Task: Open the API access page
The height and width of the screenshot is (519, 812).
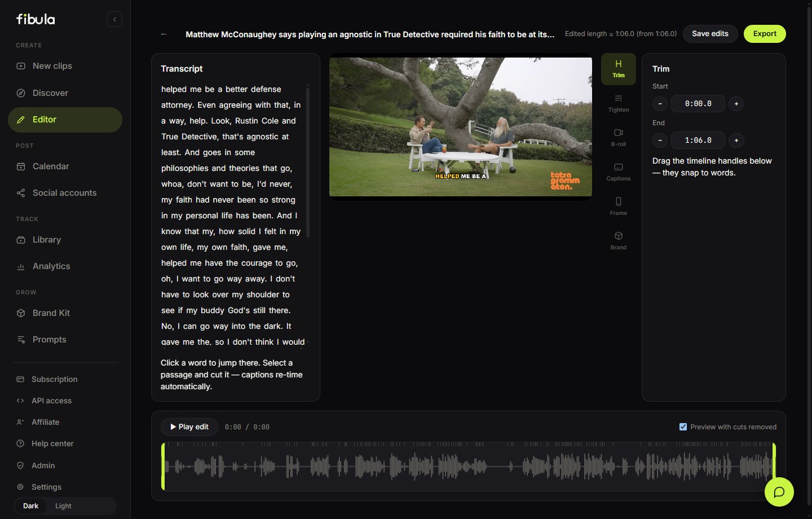Action: [x=65, y=401]
